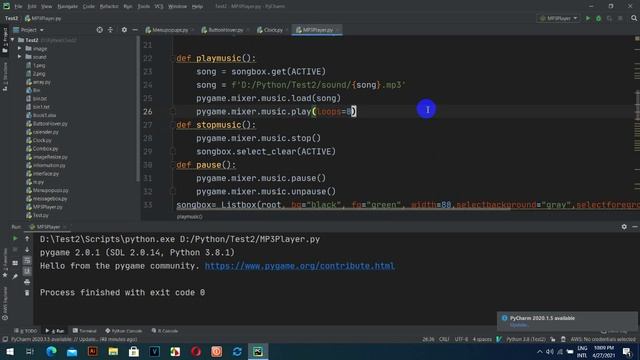Open the Python Console tool window
Viewport: 640px width, 360px height.
pos(124,331)
